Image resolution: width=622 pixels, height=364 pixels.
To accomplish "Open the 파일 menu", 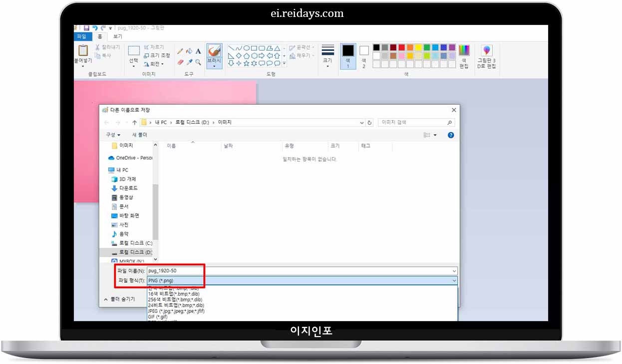I will coord(82,36).
